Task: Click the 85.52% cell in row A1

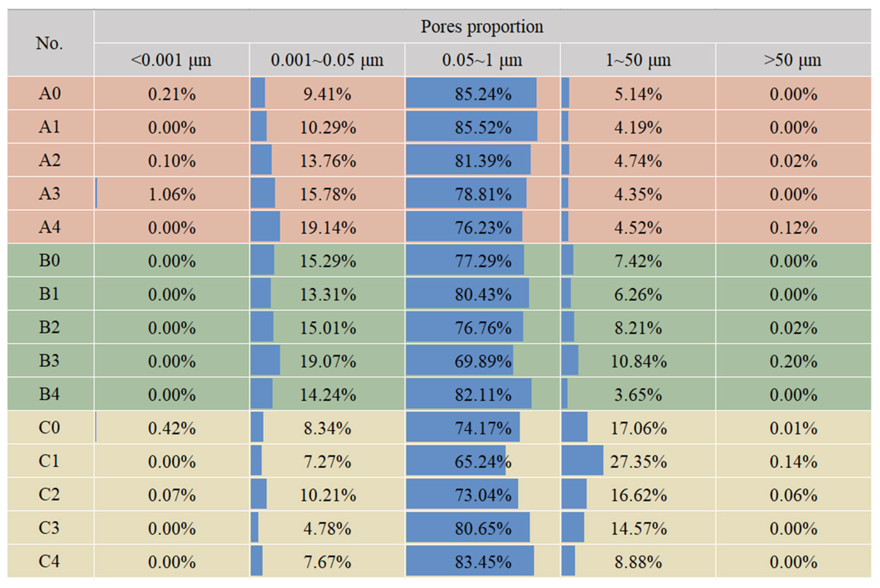Action: pos(483,127)
